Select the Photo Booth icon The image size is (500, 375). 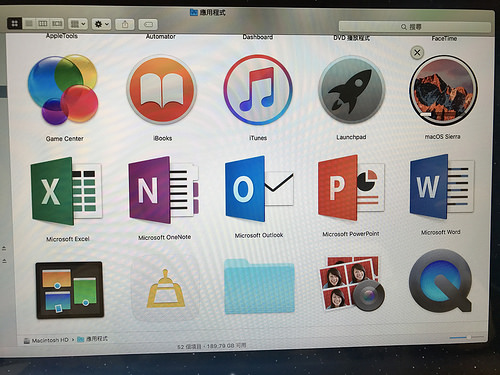[352, 283]
